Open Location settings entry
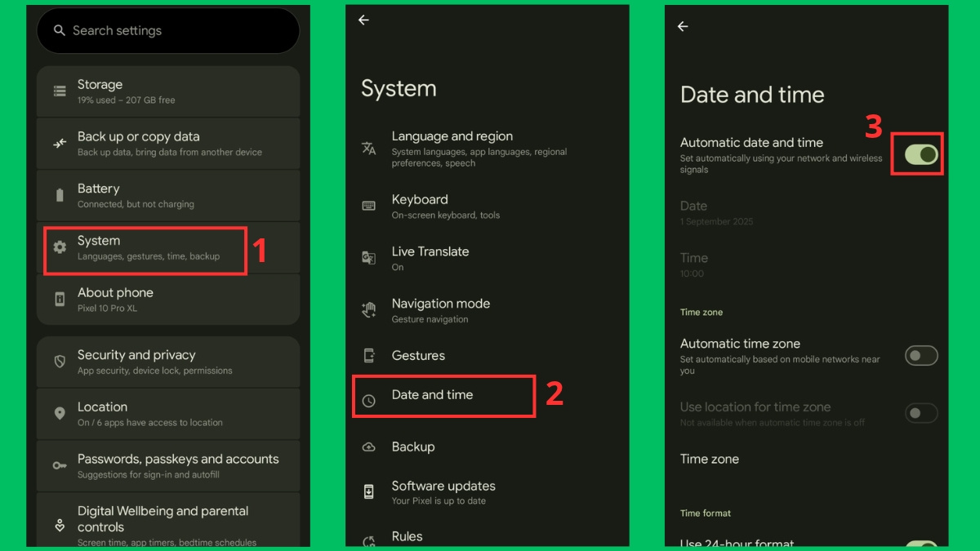Screen dimensions: 980x551 pyautogui.click(x=168, y=414)
